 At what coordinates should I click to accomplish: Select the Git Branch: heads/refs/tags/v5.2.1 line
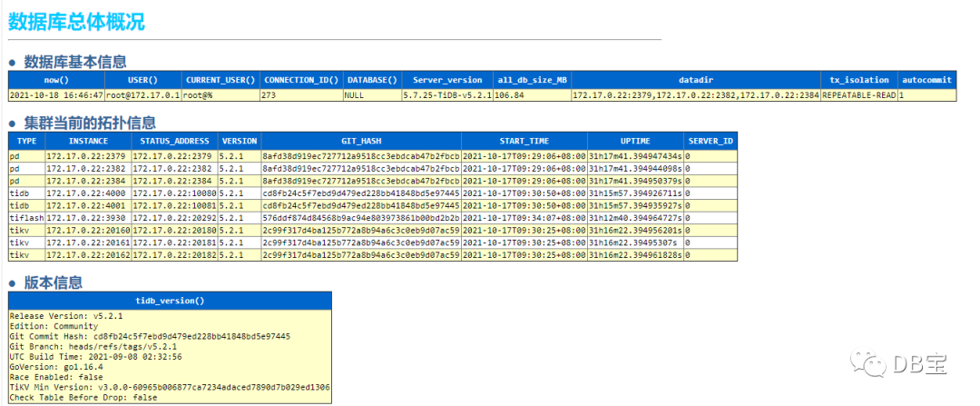(93, 346)
